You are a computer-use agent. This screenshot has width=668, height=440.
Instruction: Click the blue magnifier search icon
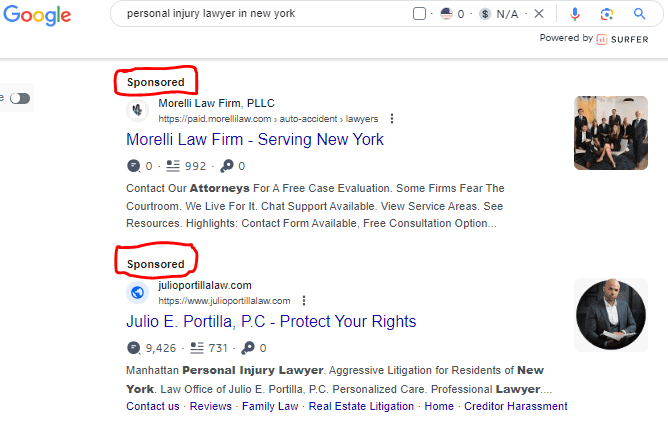click(640, 14)
